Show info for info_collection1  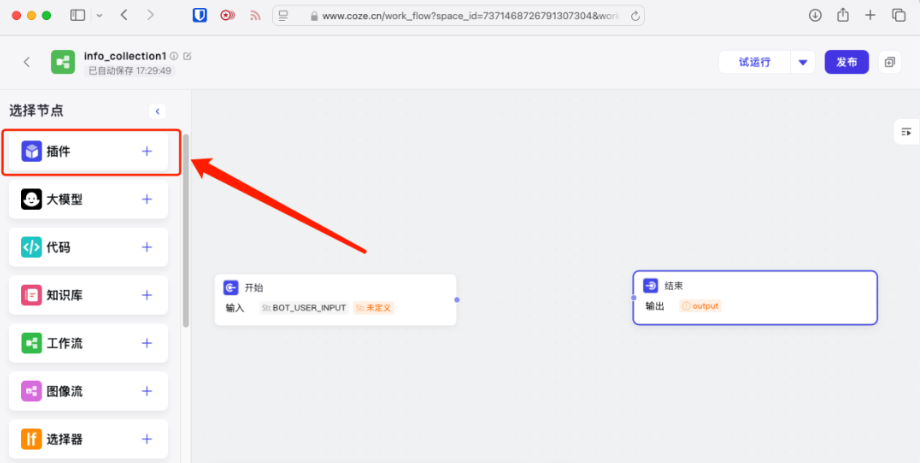coord(174,56)
